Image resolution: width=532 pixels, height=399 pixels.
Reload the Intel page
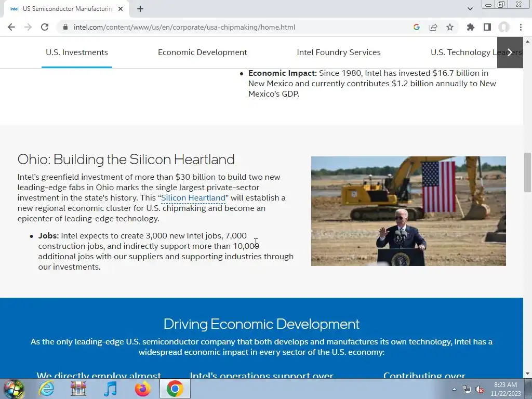click(x=45, y=27)
